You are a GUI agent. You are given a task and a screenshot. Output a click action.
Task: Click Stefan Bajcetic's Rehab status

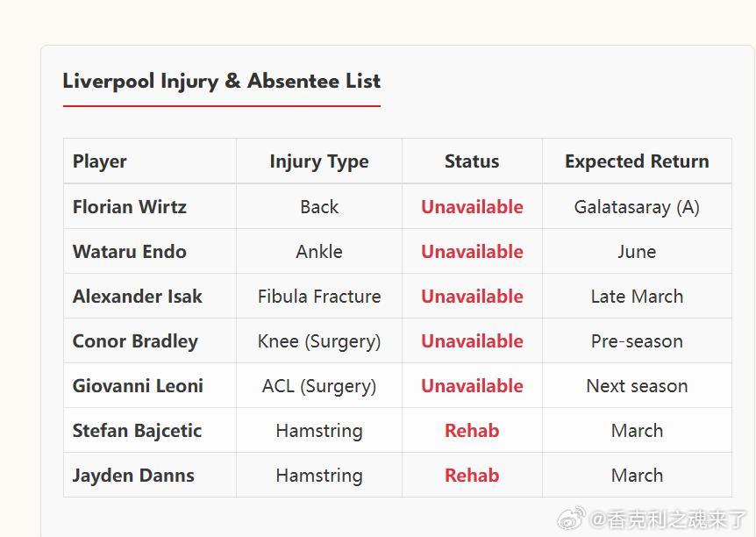point(472,431)
